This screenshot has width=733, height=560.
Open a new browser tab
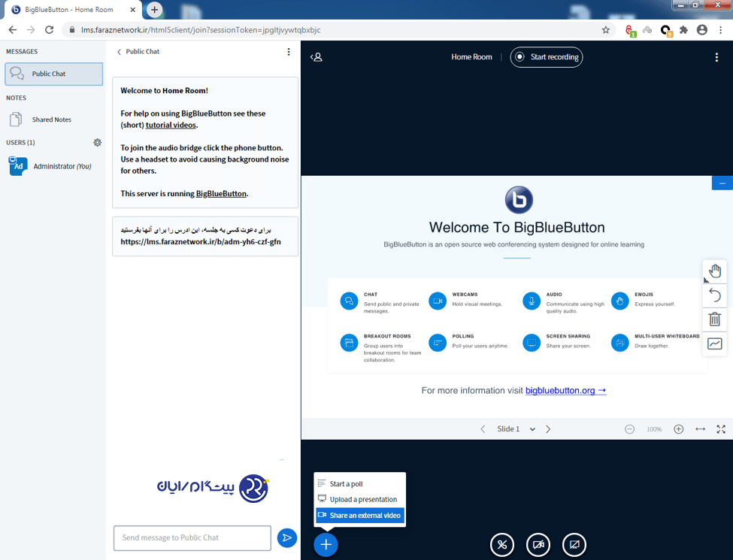pos(154,9)
